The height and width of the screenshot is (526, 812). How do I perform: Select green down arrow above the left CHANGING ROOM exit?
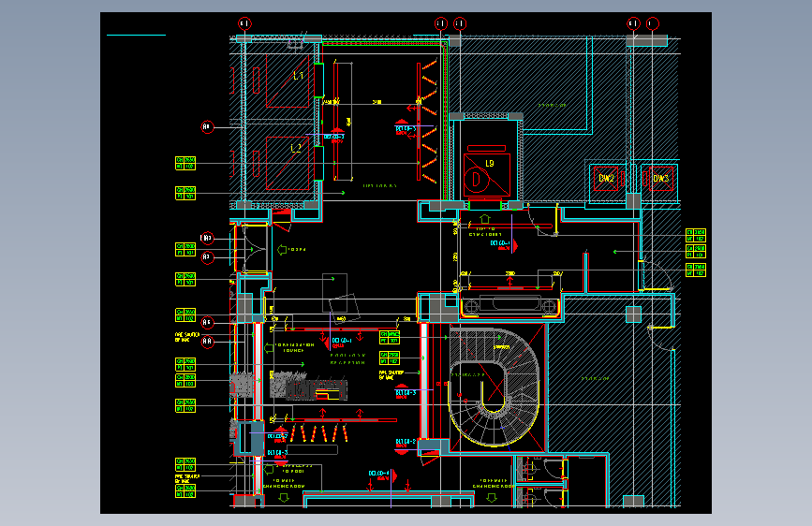pyautogui.click(x=284, y=498)
